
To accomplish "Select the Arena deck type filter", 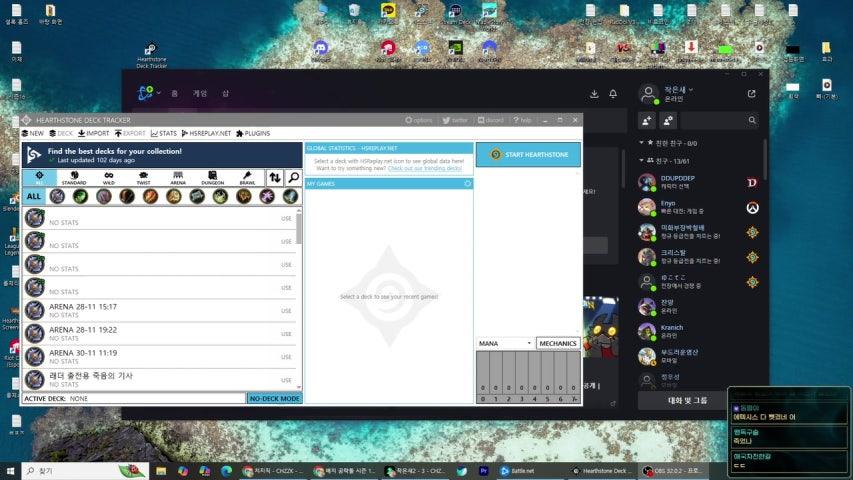I will 178,178.
